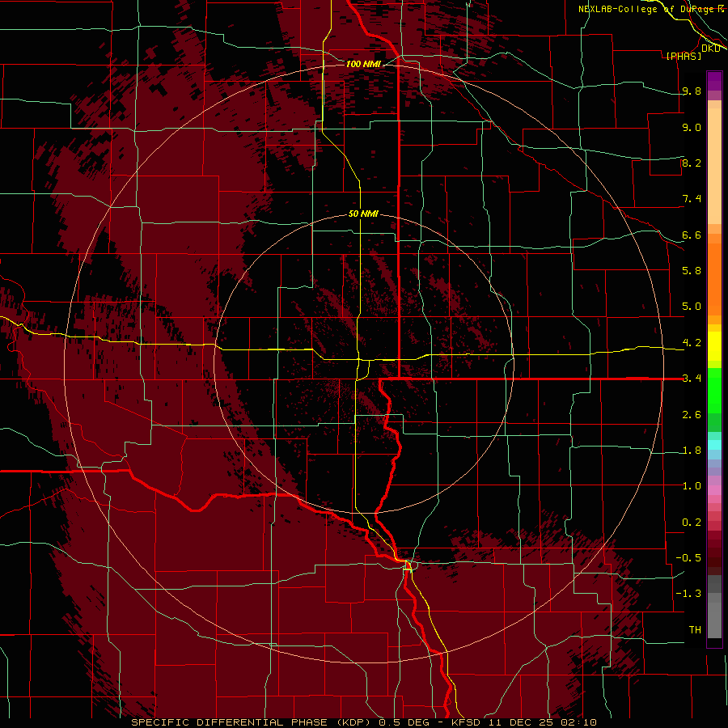This screenshot has width=728, height=728.
Task: Click the "50 NMI" range ring label
Action: (x=363, y=214)
